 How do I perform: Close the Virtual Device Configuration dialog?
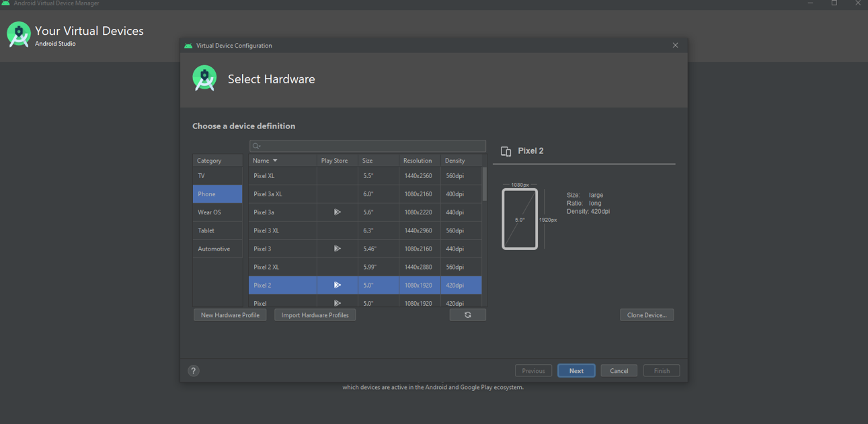point(675,46)
